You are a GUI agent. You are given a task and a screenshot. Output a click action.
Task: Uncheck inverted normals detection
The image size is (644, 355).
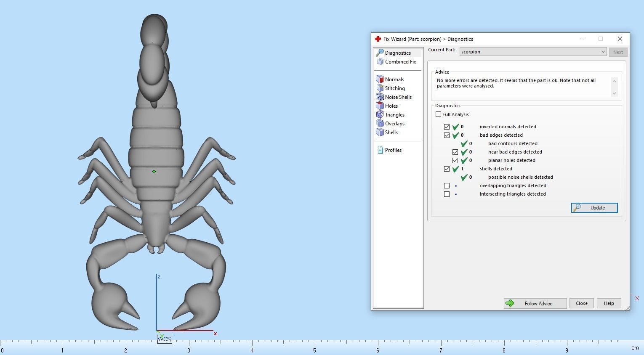point(447,127)
